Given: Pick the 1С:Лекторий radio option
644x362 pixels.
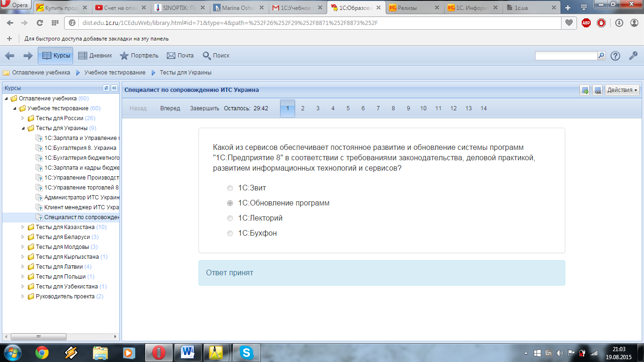Looking at the screenshot, I should pos(230,218).
